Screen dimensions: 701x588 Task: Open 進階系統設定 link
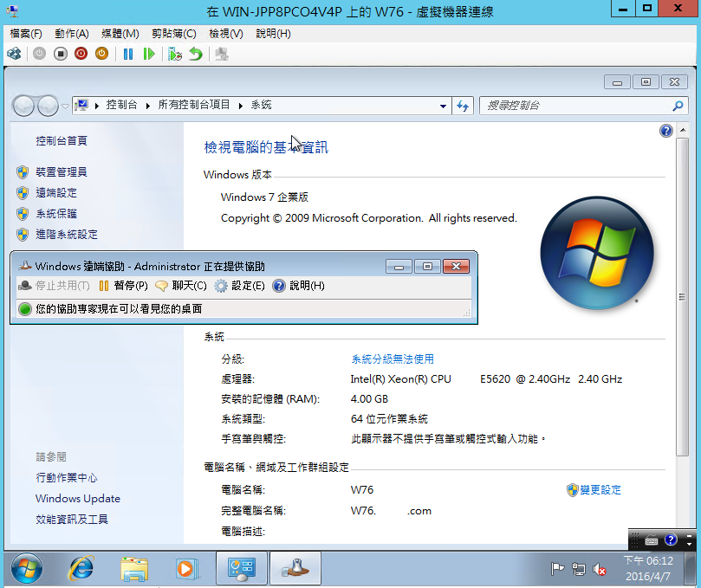pos(67,235)
